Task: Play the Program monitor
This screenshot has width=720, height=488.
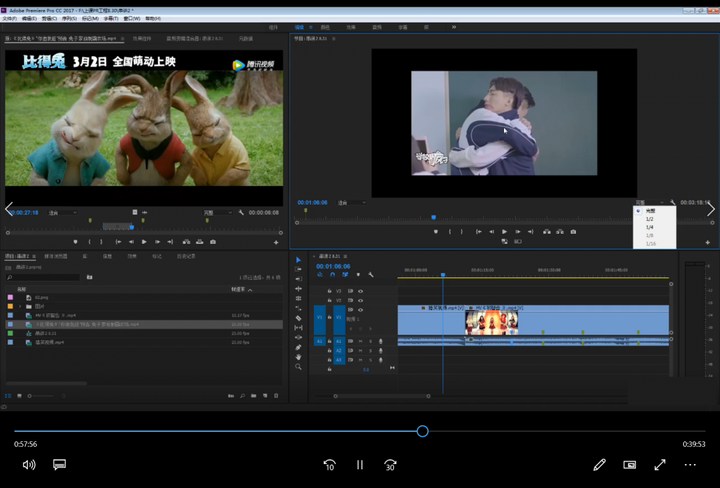Action: 505,232
